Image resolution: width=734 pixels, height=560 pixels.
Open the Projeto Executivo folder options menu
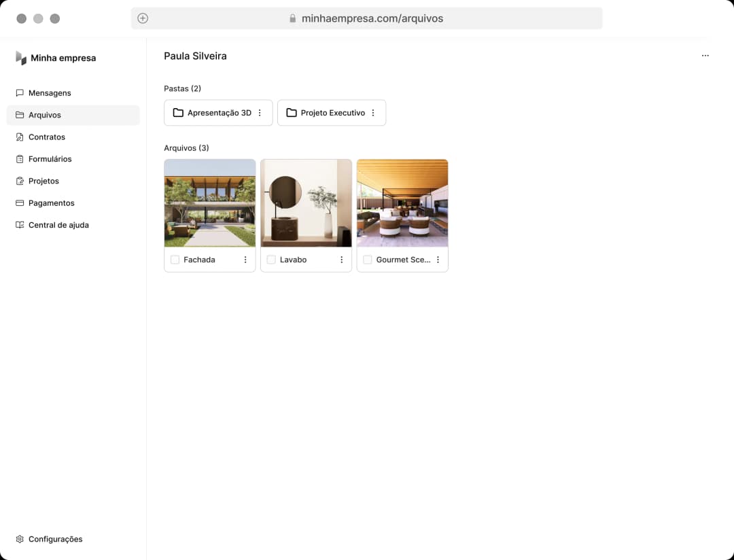pos(372,112)
